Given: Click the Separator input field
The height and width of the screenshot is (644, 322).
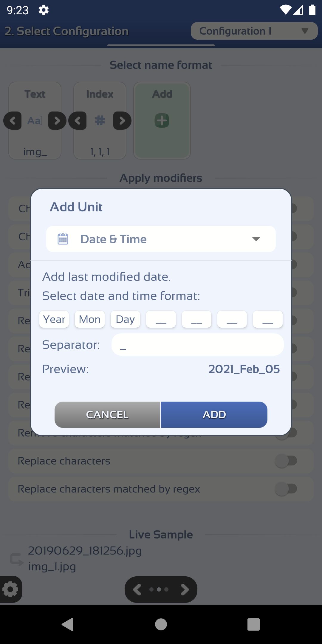Looking at the screenshot, I should (197, 345).
